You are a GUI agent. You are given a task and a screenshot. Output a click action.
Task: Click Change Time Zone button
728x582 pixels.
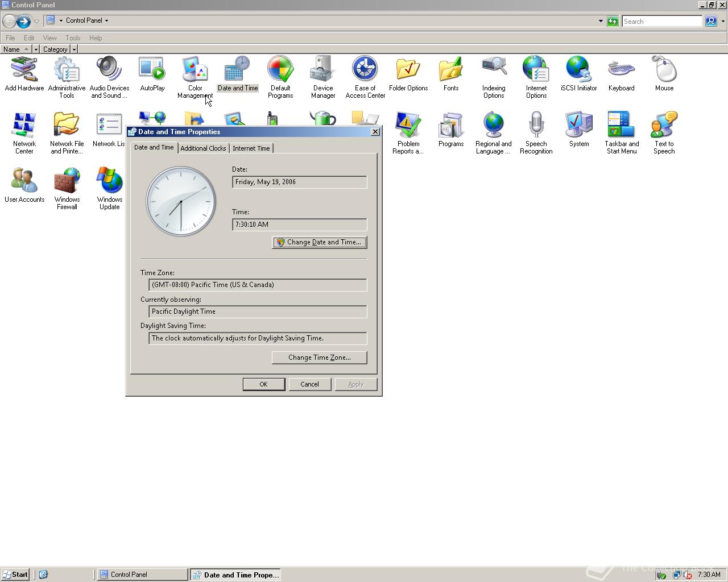point(320,357)
